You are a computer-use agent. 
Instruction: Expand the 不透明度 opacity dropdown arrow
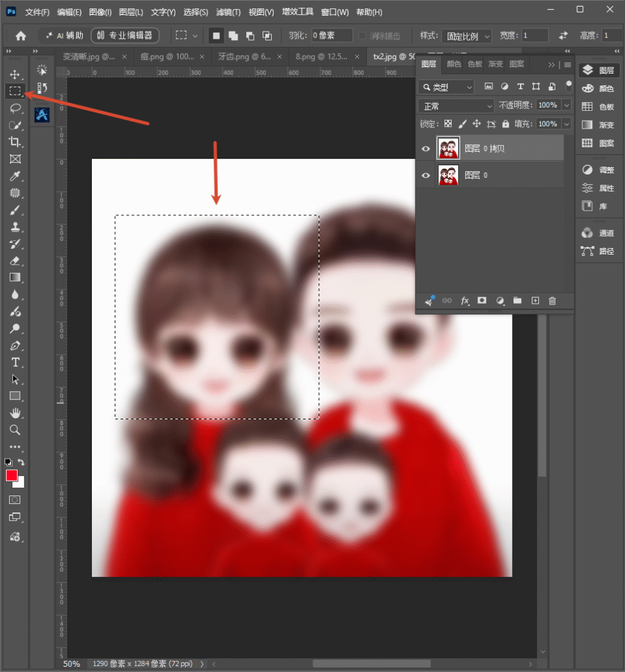(567, 105)
